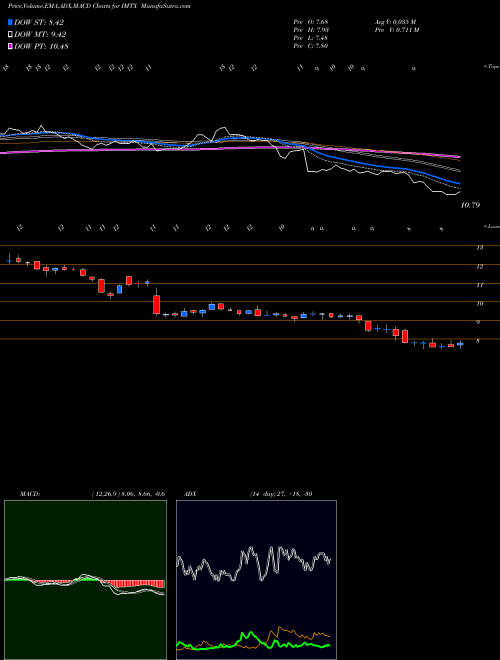Click the 'Avg V: 0.035 M' value
The width and height of the screenshot is (500, 660).
point(395,22)
